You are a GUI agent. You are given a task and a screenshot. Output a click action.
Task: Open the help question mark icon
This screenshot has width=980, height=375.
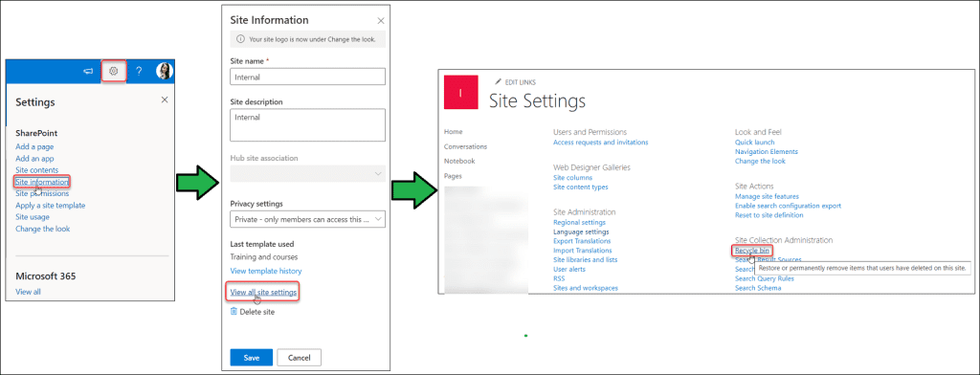[x=139, y=71]
